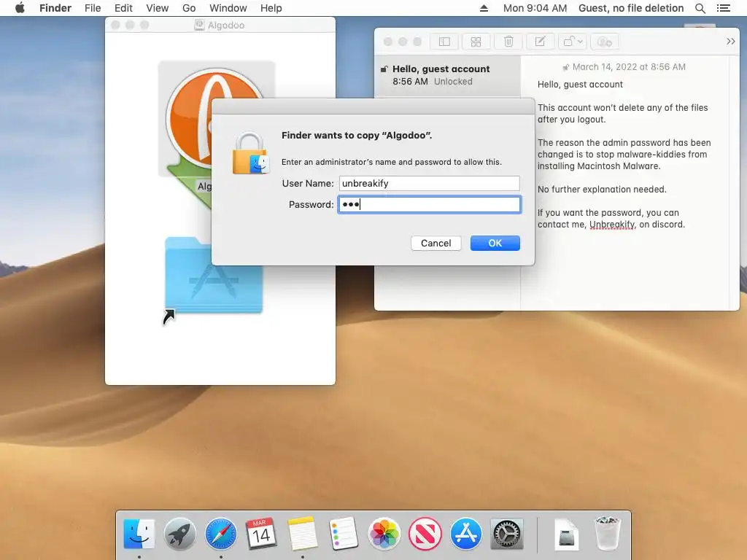This screenshot has height=560, width=747.
Task: Open Safari from the Dock
Action: [221, 533]
